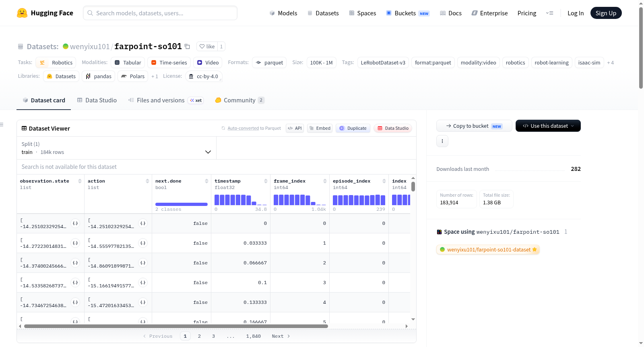The height and width of the screenshot is (347, 644).
Task: Jump to page 1,840
Action: pos(254,336)
